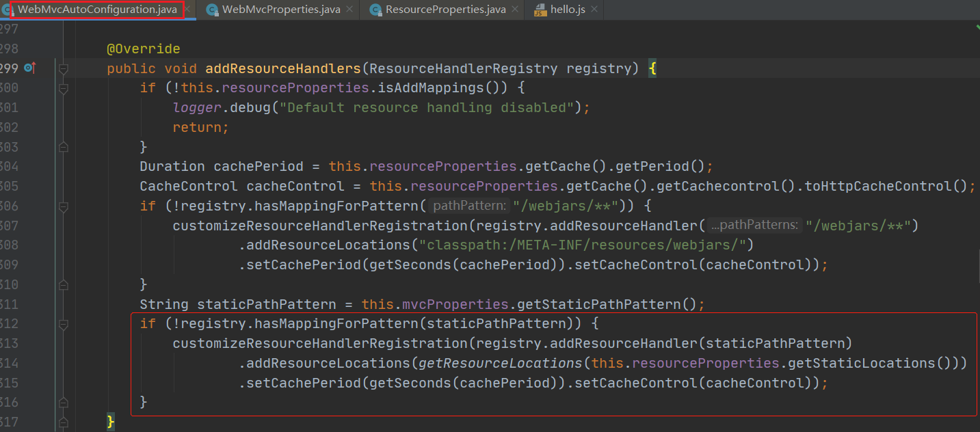
Task: Collapse the addResourceHandlers method fold marker
Action: [x=64, y=69]
